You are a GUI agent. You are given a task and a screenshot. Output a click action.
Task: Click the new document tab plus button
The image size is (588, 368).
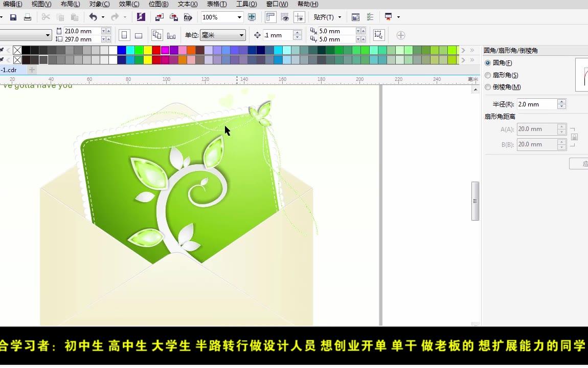click(31, 70)
